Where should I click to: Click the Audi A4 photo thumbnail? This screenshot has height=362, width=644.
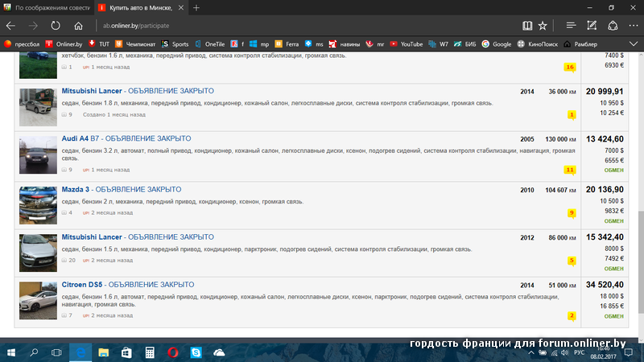38,154
